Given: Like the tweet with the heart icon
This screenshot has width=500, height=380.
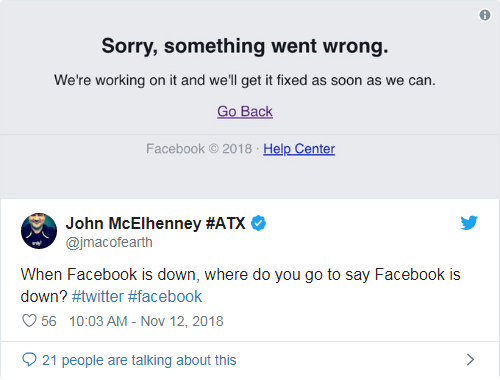Looking at the screenshot, I should [x=29, y=321].
